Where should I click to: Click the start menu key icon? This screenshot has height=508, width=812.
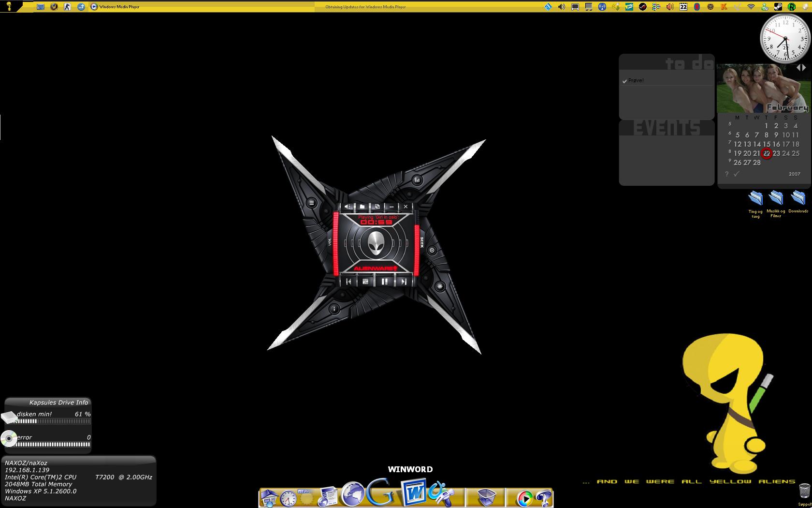[8, 6]
